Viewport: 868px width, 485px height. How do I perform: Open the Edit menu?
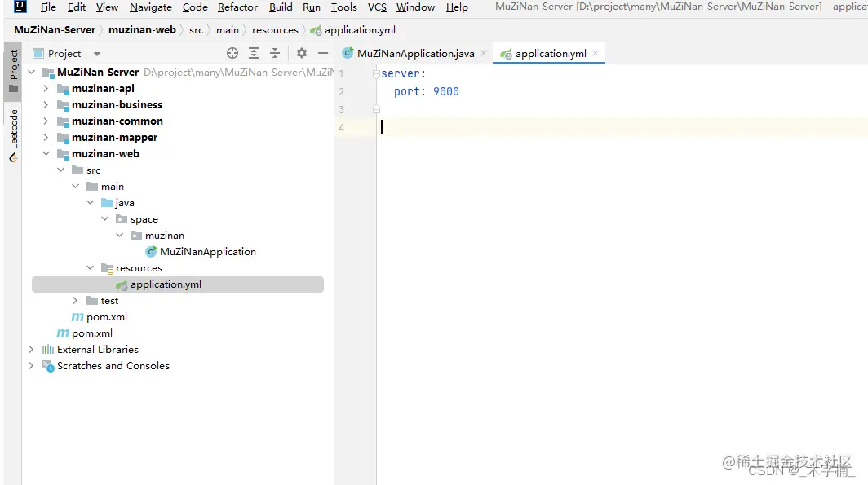[x=77, y=7]
